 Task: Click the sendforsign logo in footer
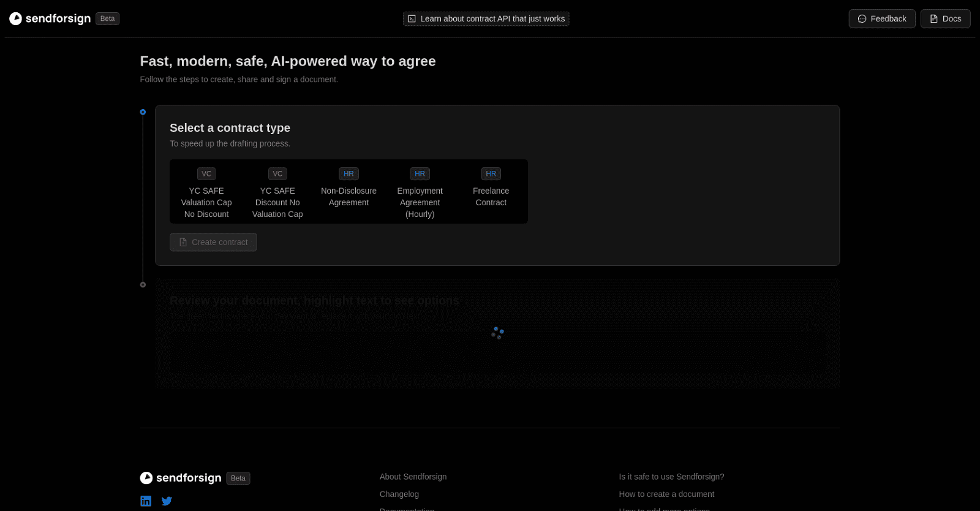(181, 478)
